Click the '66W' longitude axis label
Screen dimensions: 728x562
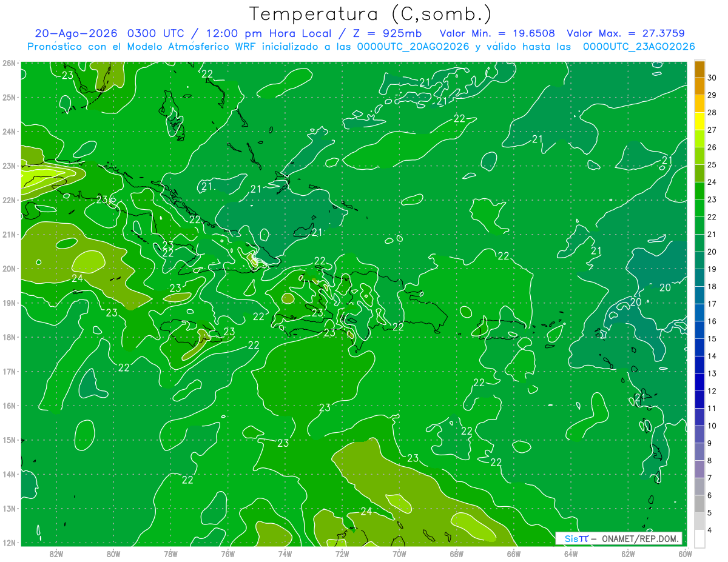click(514, 554)
